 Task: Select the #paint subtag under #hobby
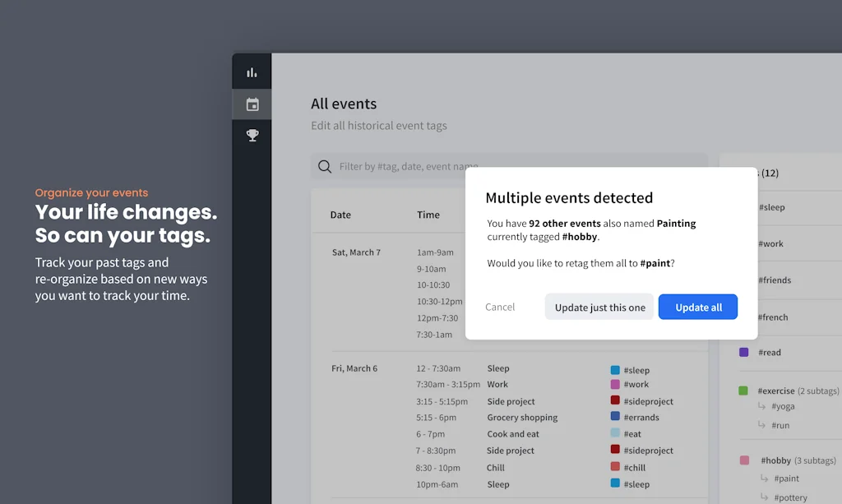(785, 478)
